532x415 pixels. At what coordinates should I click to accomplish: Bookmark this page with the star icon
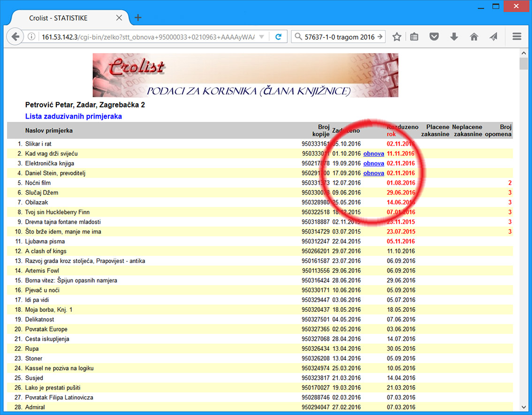[x=397, y=37]
